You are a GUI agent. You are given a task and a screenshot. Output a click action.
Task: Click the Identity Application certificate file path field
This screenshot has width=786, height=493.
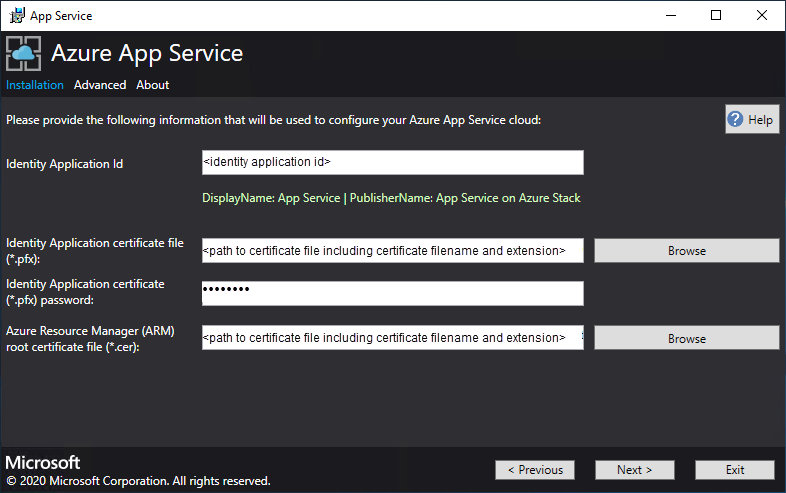pyautogui.click(x=392, y=250)
